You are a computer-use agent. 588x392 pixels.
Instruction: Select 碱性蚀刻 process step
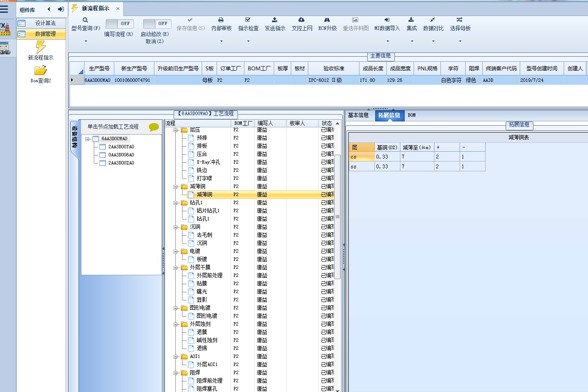coord(207,340)
